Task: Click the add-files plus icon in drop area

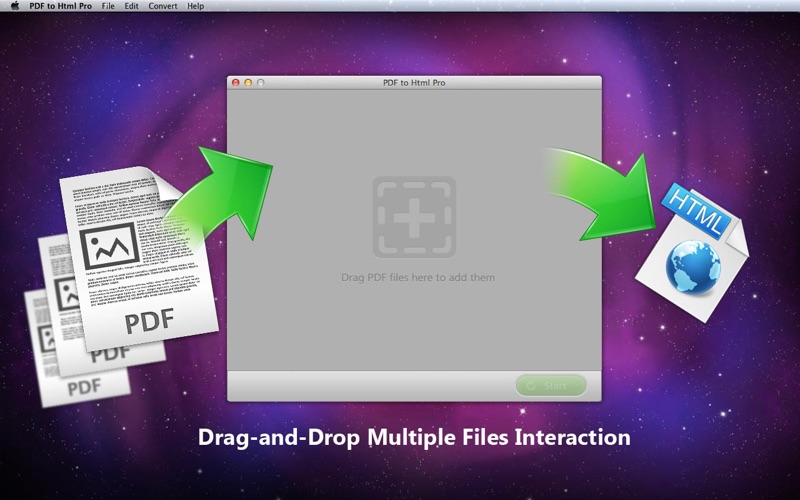Action: click(x=414, y=217)
